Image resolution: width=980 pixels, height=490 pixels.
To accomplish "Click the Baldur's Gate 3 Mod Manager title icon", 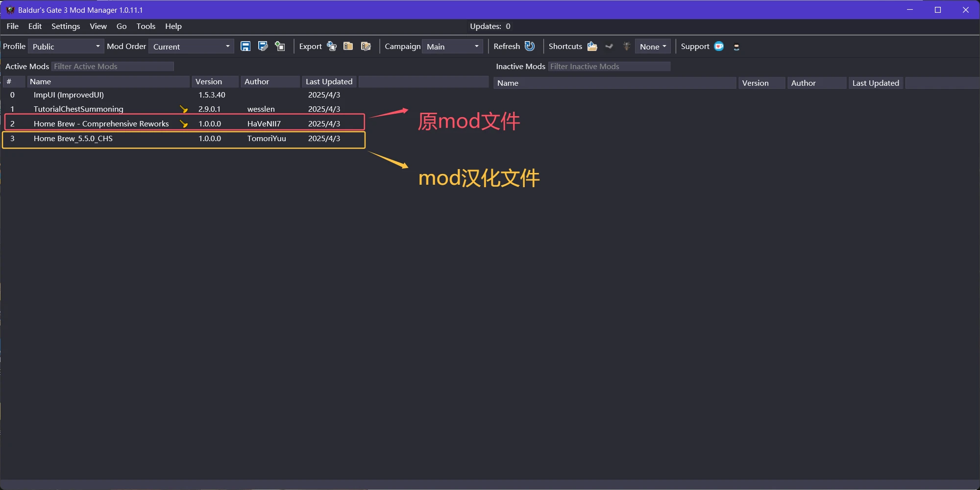I will tap(10, 10).
